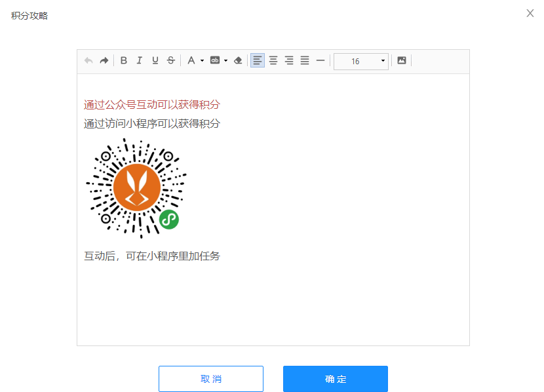Redo the last action
544x392 pixels.
[x=104, y=61]
